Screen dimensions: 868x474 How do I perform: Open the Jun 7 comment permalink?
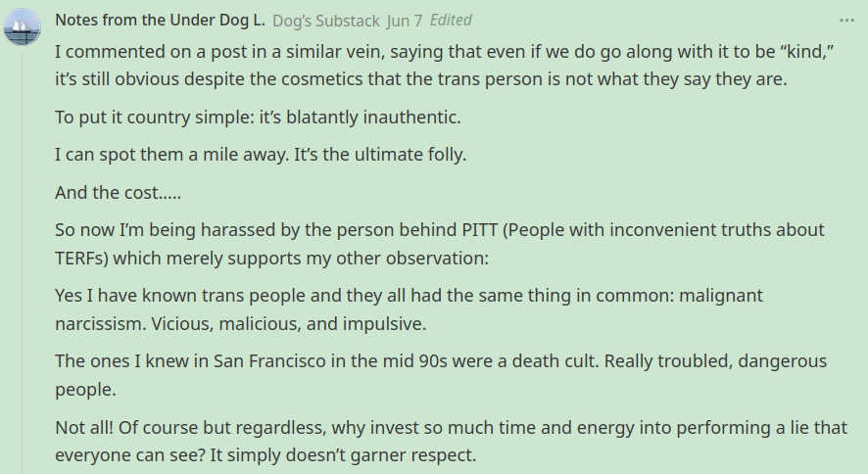[404, 21]
